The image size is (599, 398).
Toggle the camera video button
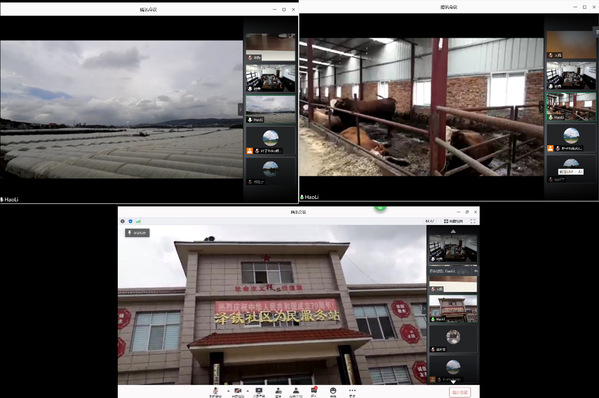point(238,392)
